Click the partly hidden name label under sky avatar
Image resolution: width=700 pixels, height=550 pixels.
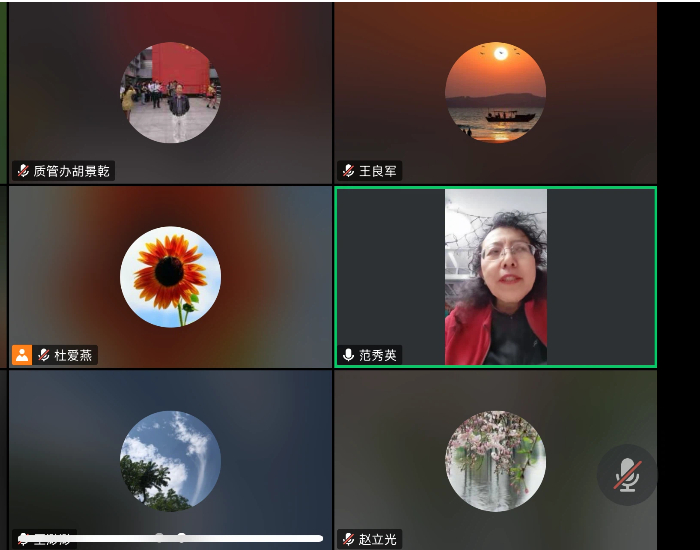[x=50, y=540]
